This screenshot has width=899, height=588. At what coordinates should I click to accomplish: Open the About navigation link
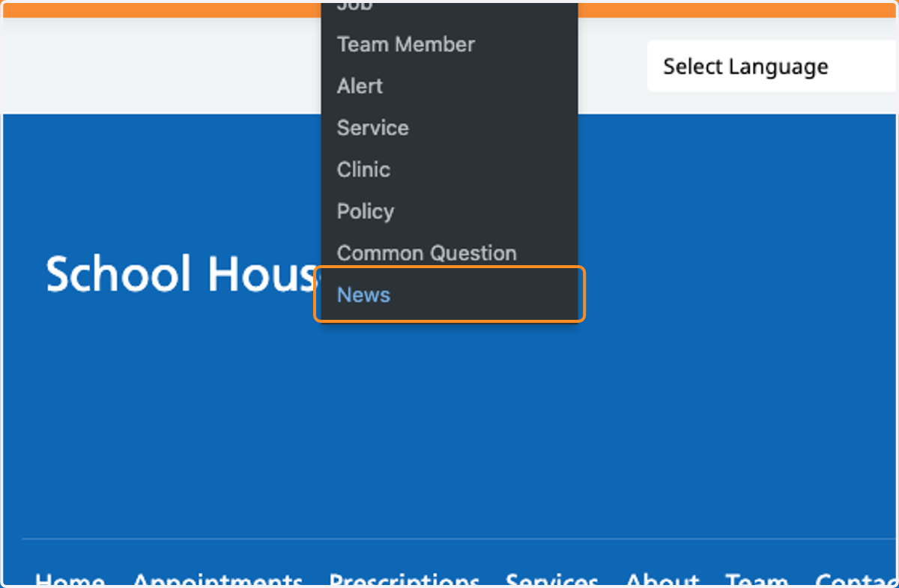coord(662,581)
